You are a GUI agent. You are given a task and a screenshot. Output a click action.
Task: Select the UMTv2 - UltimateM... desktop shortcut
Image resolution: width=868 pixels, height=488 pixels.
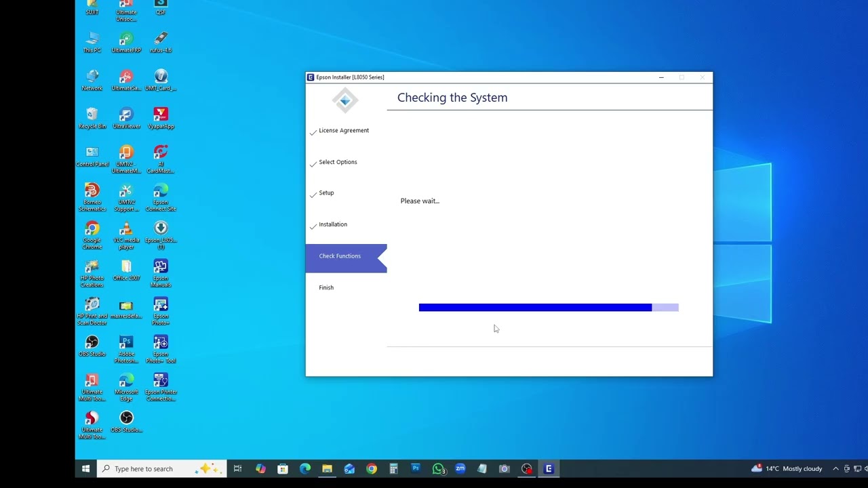coord(126,159)
